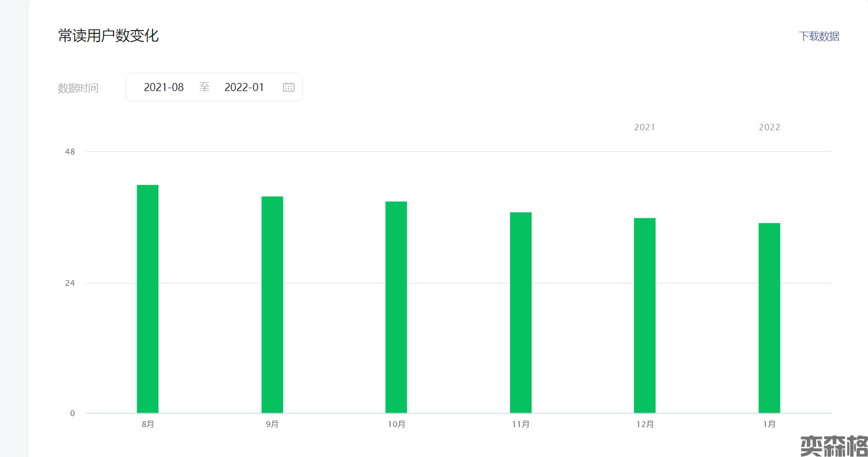
Task: Click the 10月 x-axis label
Action: point(396,424)
